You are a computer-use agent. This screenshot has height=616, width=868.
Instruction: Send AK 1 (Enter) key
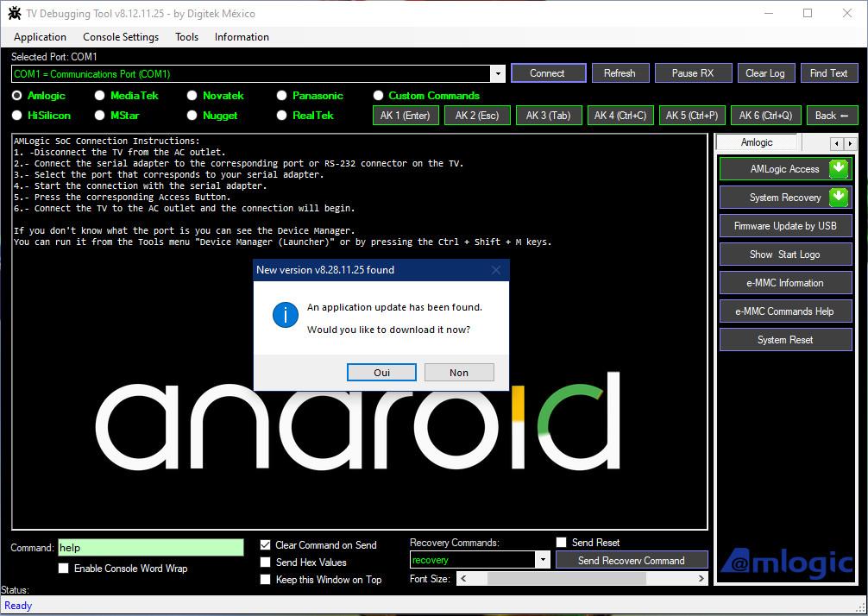(x=406, y=115)
